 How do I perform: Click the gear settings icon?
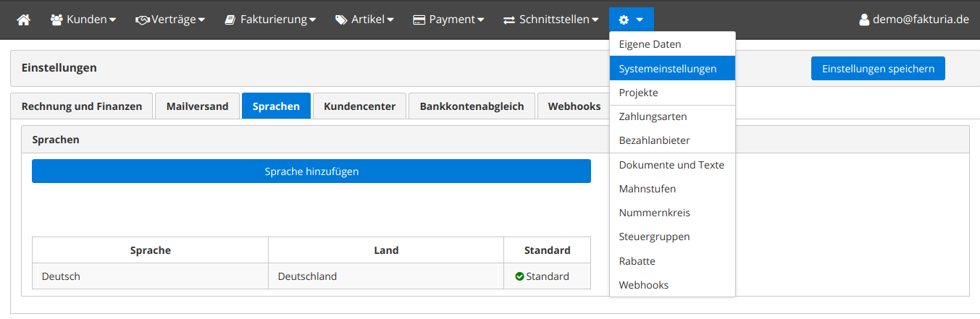(x=624, y=20)
